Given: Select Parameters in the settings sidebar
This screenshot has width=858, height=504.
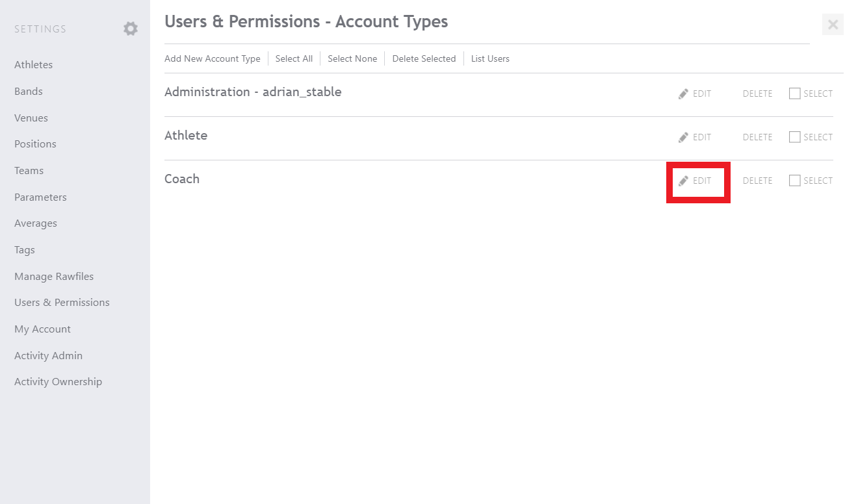Looking at the screenshot, I should click(40, 197).
